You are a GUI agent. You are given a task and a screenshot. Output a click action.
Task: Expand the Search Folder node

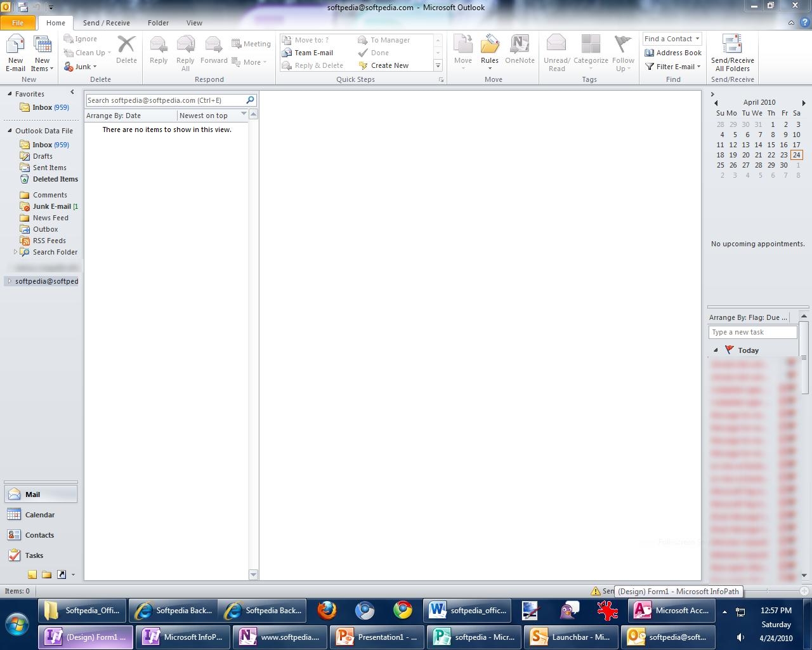pyautogui.click(x=15, y=252)
